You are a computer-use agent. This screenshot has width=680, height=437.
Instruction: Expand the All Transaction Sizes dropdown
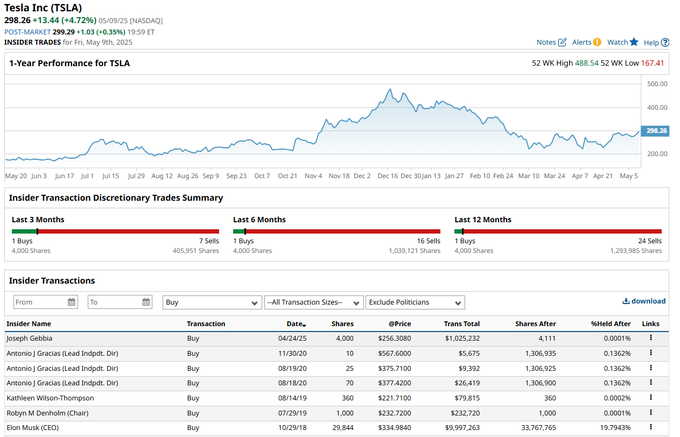(x=312, y=302)
